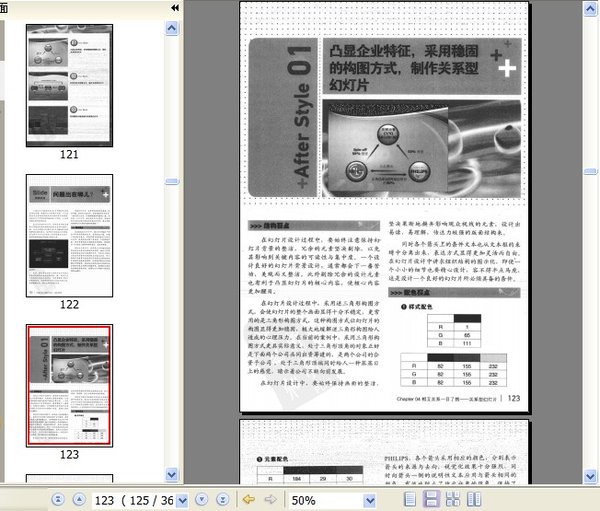
Task: Jump to the last page
Action: [222, 499]
